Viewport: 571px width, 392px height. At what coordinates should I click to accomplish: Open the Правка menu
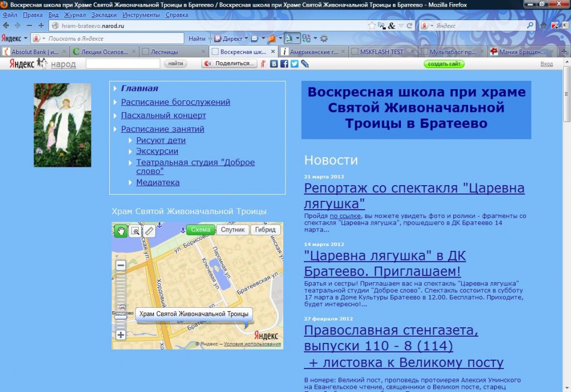pyautogui.click(x=33, y=15)
